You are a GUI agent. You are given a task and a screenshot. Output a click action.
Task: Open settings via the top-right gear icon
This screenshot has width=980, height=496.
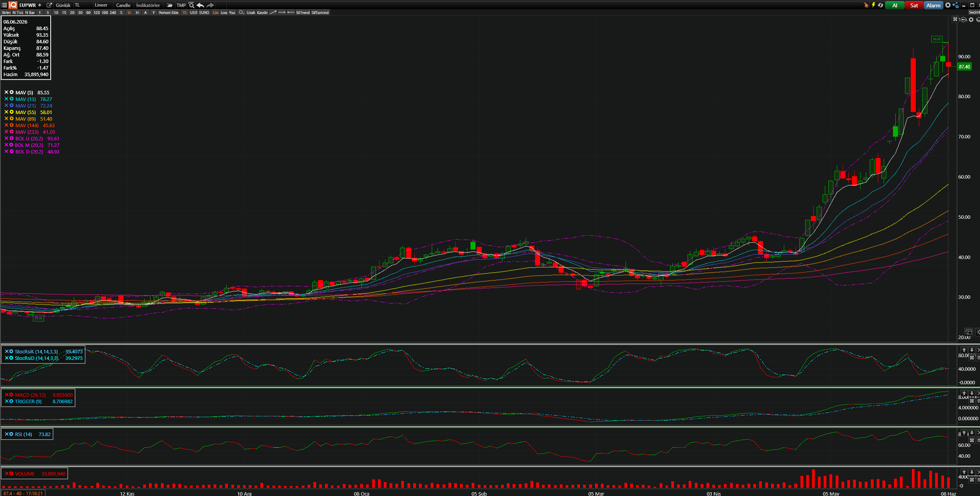click(x=948, y=5)
